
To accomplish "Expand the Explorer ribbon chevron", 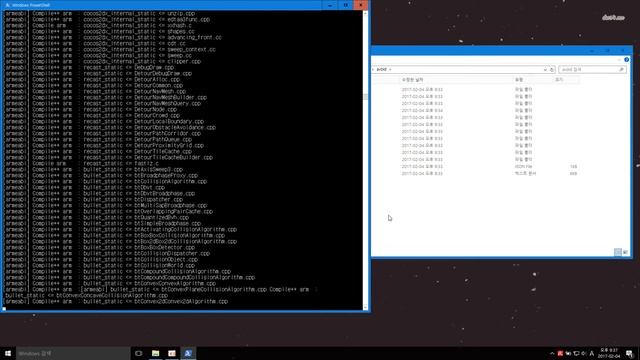I will pos(620,60).
